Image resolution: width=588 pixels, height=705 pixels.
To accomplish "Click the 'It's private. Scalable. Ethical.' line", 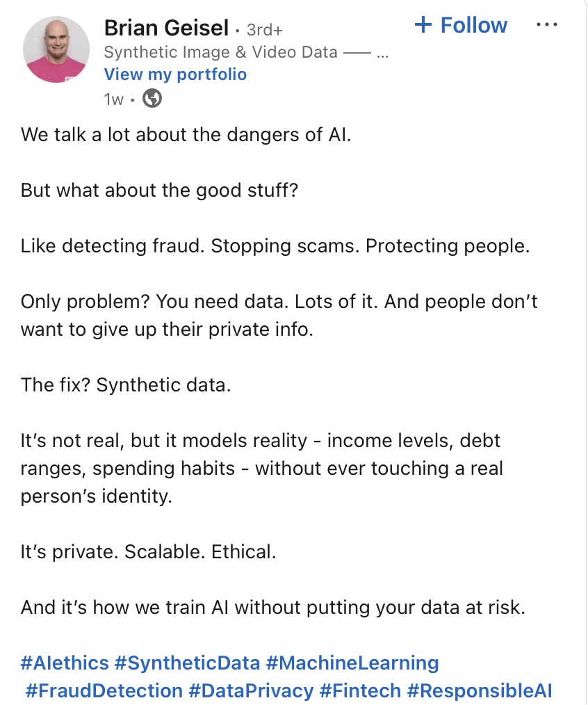I will tap(148, 551).
